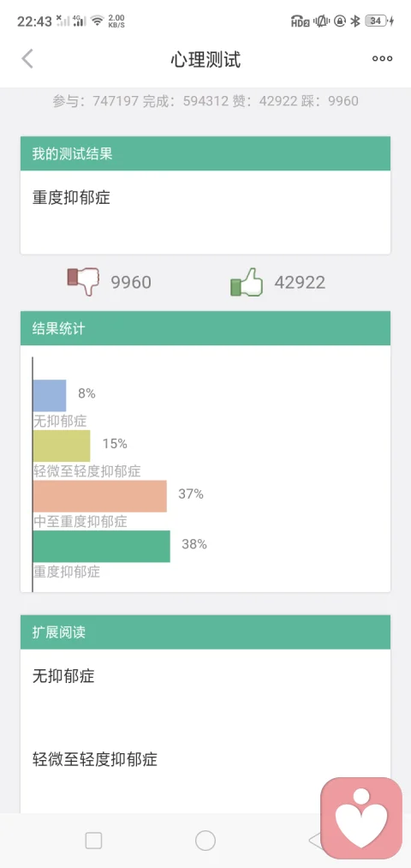Tap the back arrow in header

pyautogui.click(x=27, y=58)
